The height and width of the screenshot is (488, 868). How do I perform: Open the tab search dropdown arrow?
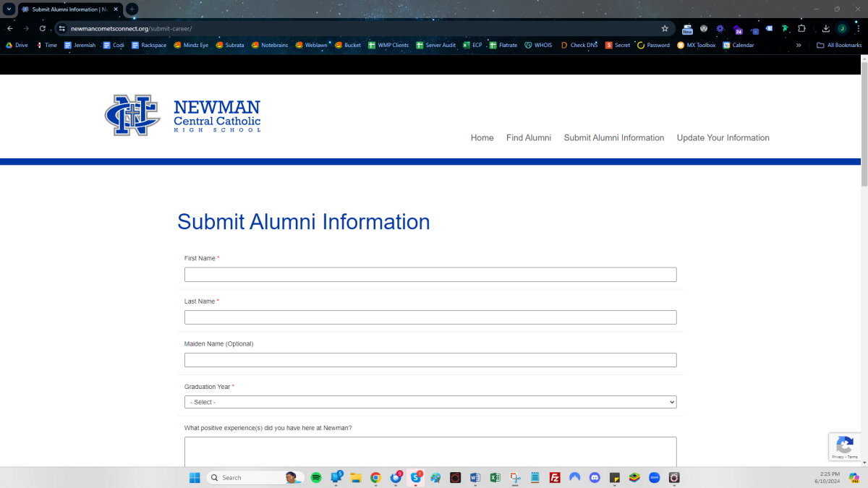click(x=9, y=9)
